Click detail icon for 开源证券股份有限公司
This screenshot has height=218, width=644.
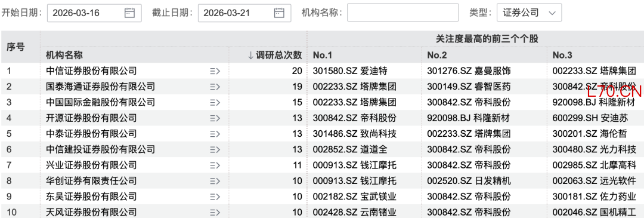coord(215,118)
